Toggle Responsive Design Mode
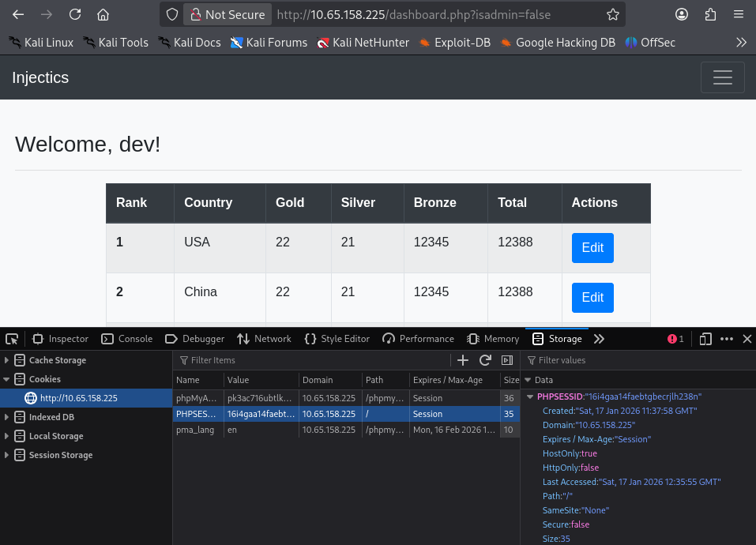 (705, 339)
